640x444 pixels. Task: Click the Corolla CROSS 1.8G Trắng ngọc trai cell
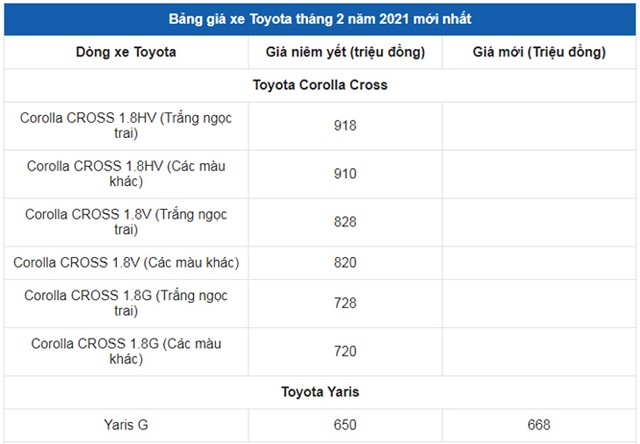126,303
